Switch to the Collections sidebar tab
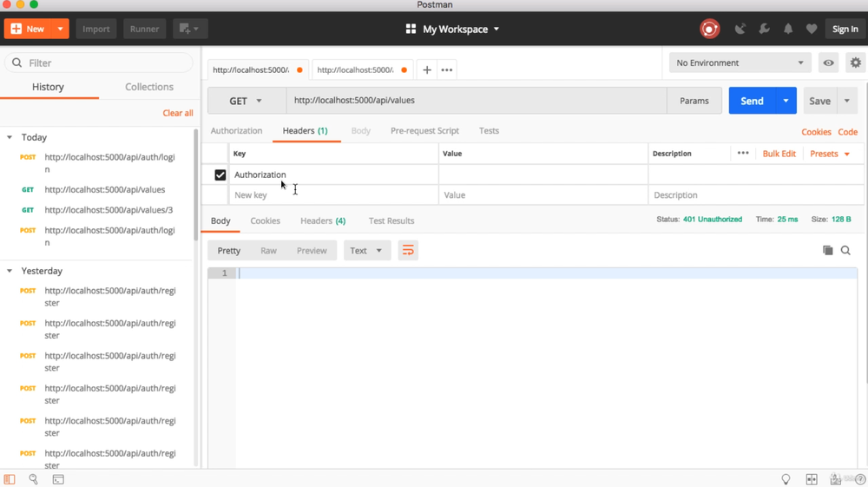Viewport: 868px width, 487px height. click(149, 87)
